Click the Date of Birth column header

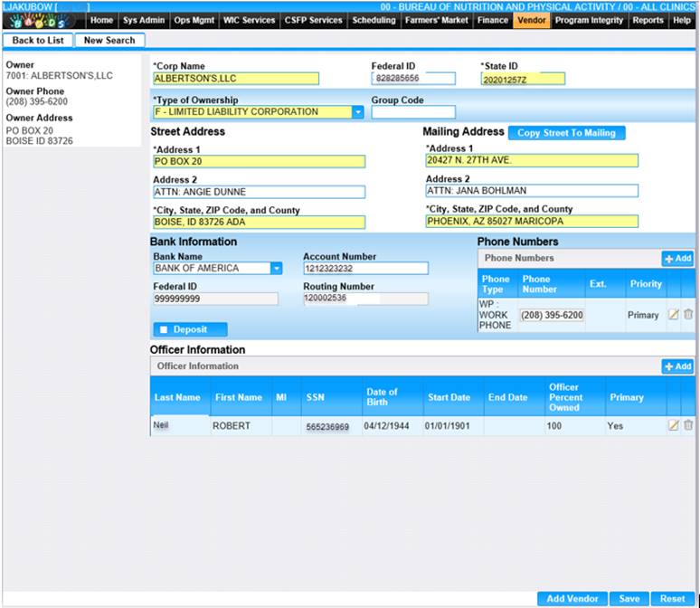pos(392,396)
